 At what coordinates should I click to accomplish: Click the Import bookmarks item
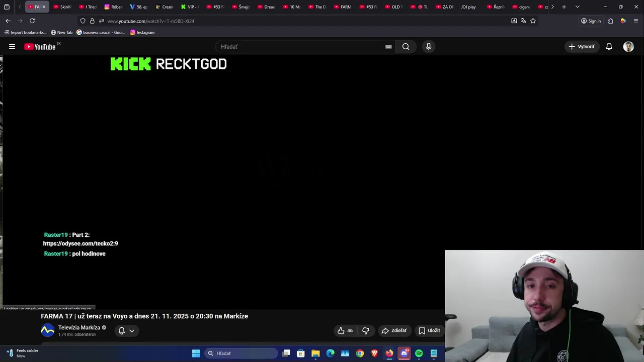(x=25, y=32)
